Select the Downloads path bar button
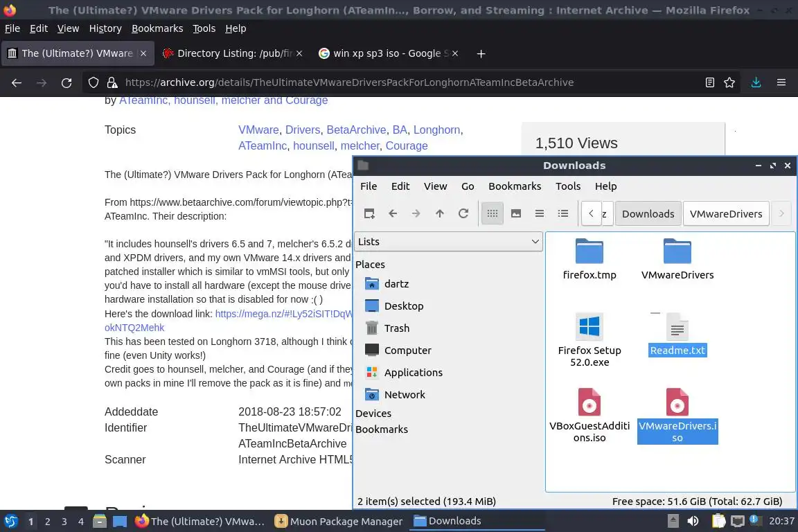This screenshot has height=532, width=798. (648, 214)
